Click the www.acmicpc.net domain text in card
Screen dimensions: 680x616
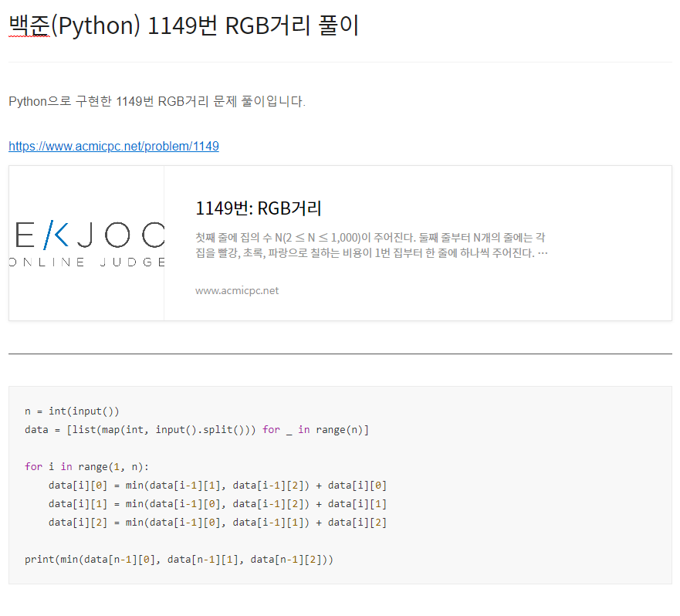pos(237,291)
